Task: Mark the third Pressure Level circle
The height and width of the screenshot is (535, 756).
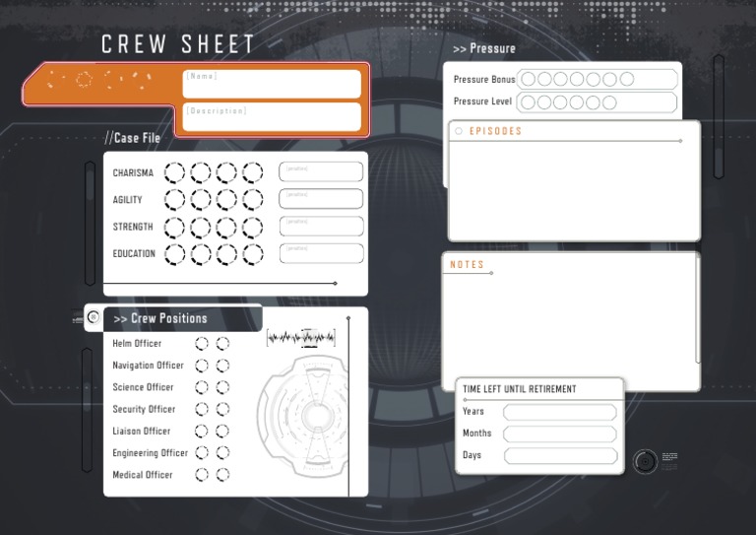Action: coord(560,102)
